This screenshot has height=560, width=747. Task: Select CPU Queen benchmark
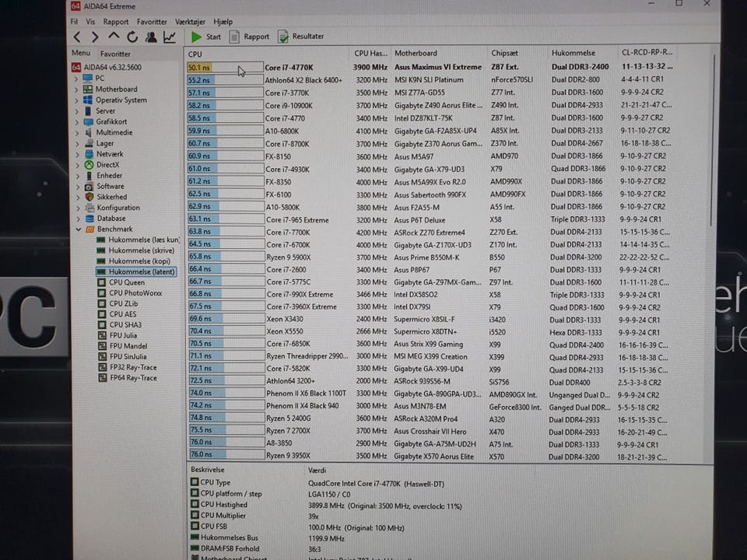point(121,282)
